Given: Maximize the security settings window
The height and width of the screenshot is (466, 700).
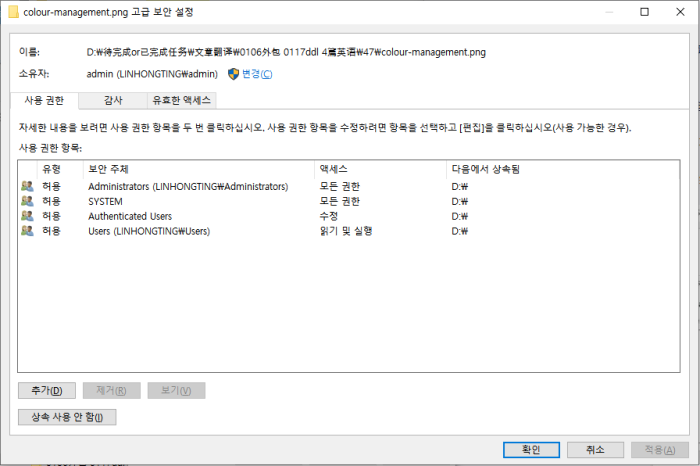Looking at the screenshot, I should coord(644,12).
